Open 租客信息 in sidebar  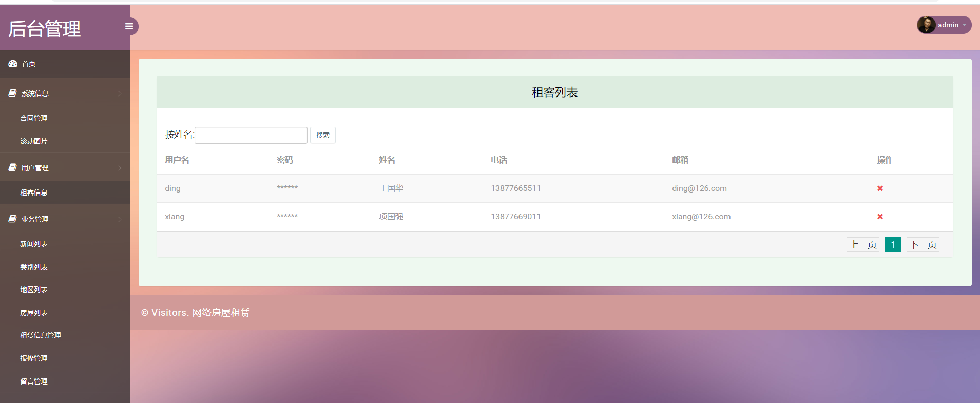pos(34,193)
